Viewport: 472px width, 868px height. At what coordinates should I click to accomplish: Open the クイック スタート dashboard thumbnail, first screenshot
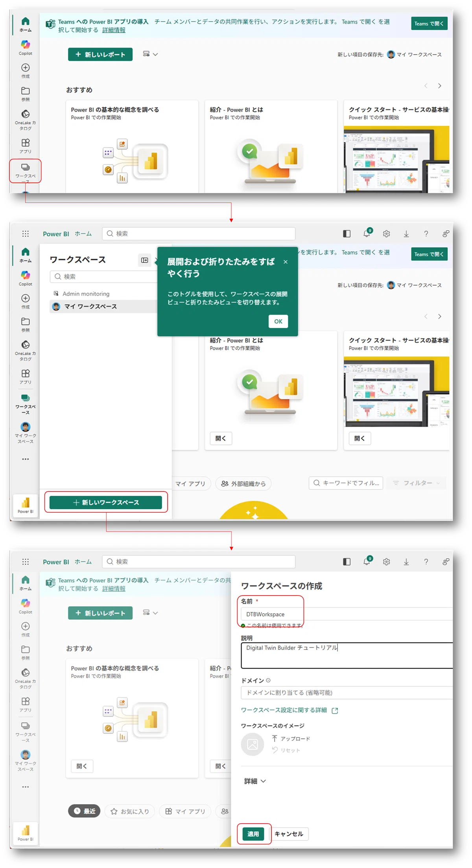pyautogui.click(x=396, y=159)
